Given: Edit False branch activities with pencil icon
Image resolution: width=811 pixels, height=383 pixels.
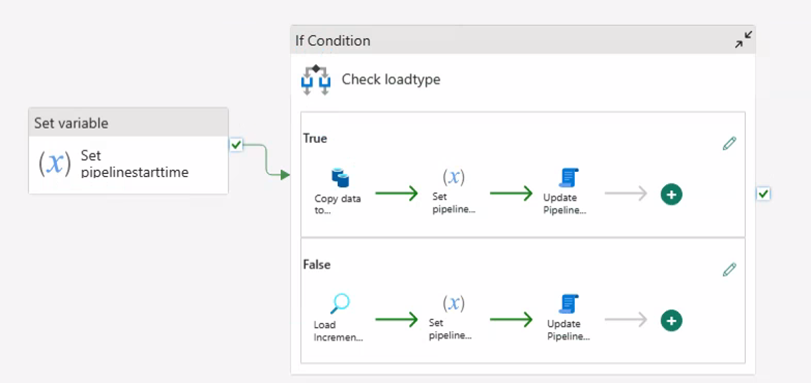Looking at the screenshot, I should coord(729,270).
